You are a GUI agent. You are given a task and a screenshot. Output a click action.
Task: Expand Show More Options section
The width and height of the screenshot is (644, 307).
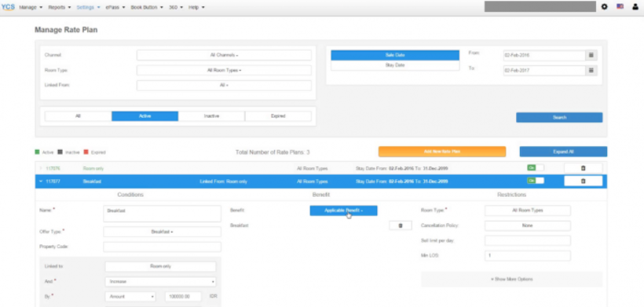[511, 279]
